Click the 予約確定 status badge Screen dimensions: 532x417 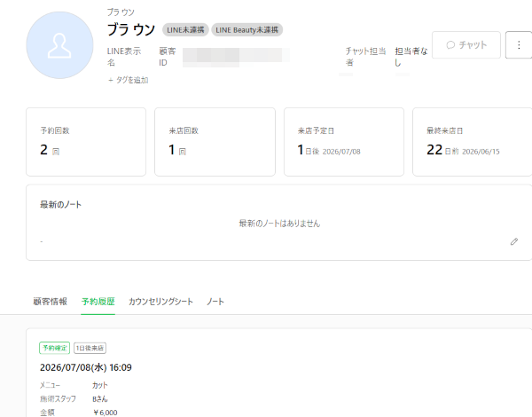55,348
